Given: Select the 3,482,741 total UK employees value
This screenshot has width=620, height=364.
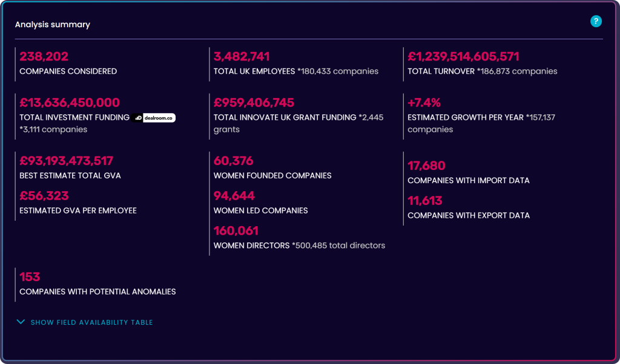Looking at the screenshot, I should pos(242,57).
